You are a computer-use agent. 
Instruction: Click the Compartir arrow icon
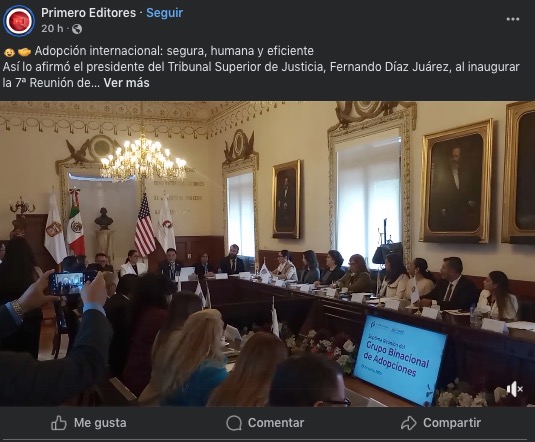[x=408, y=423]
